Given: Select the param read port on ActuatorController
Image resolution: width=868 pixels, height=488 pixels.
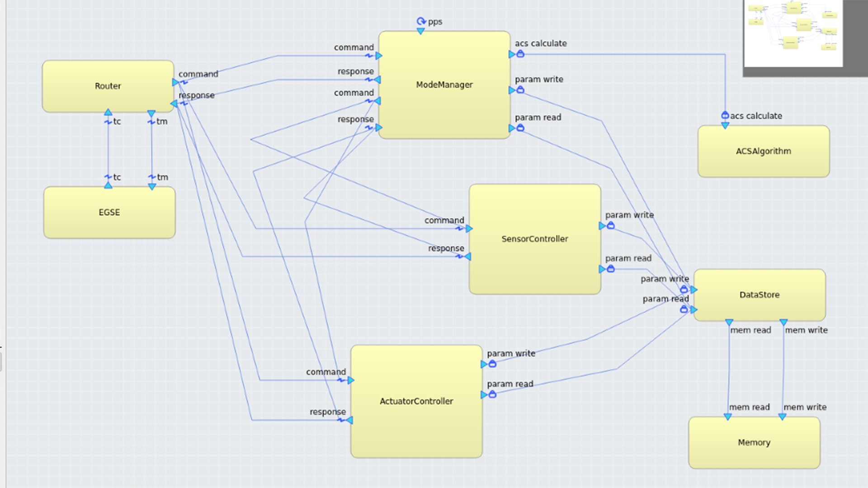Looking at the screenshot, I should coord(484,395).
